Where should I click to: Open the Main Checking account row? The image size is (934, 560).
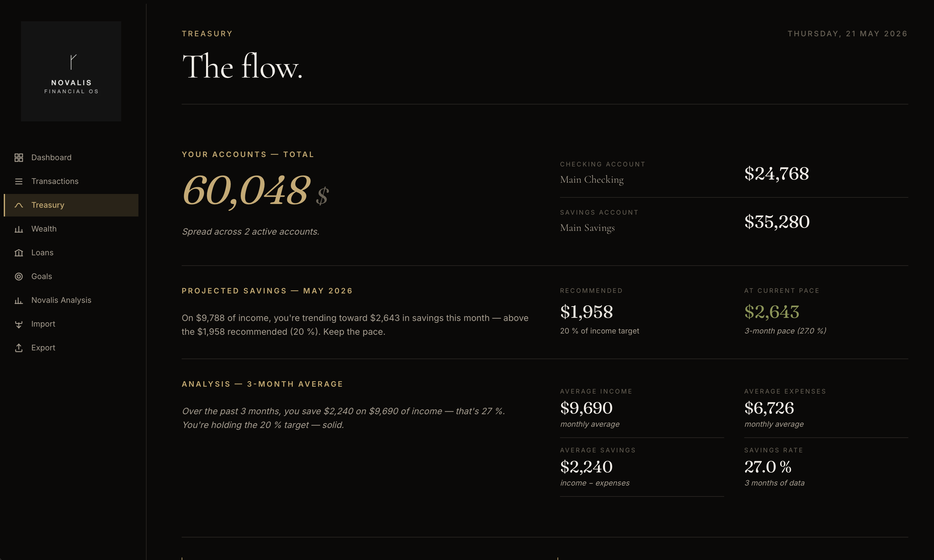(734, 173)
